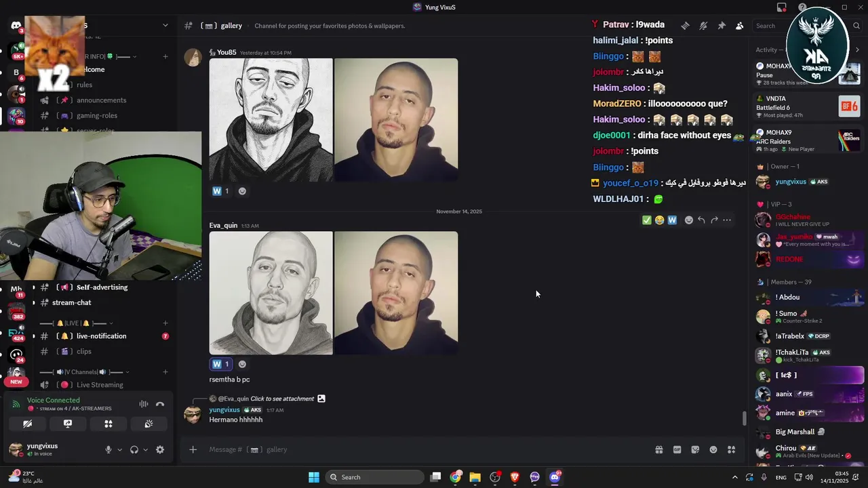Join the Live Streaming voice channel
This screenshot has height=488, width=868.
102,385
